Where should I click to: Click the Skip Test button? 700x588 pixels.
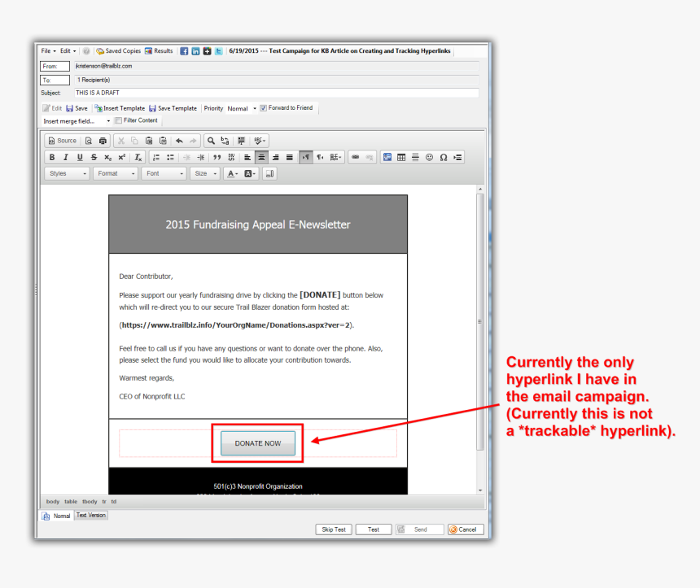(x=334, y=529)
